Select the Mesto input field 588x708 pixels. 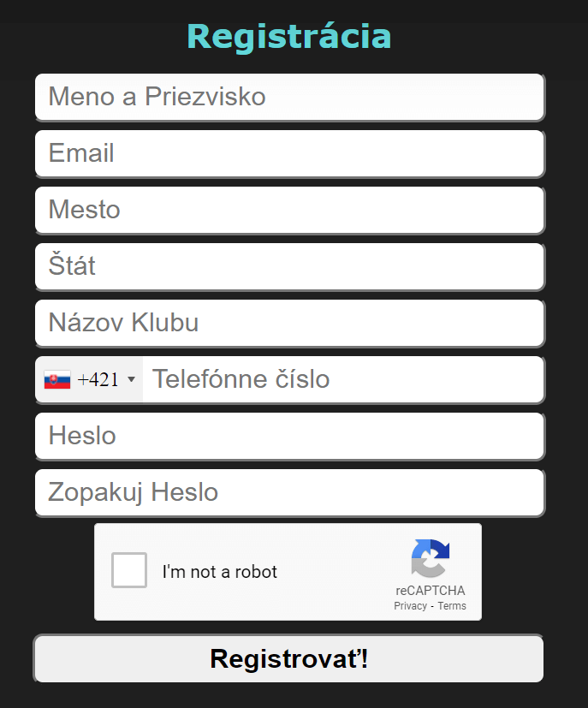tap(289, 210)
